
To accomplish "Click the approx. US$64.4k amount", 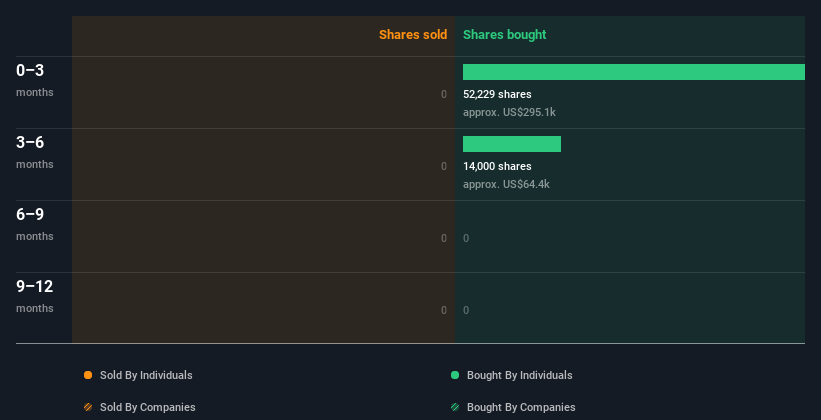I will [506, 184].
